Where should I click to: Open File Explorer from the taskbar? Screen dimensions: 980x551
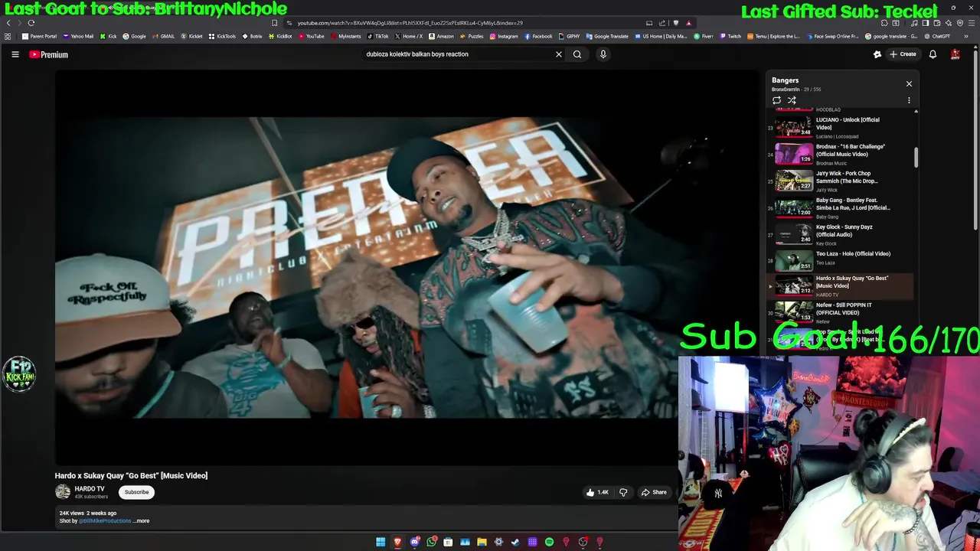coord(482,542)
